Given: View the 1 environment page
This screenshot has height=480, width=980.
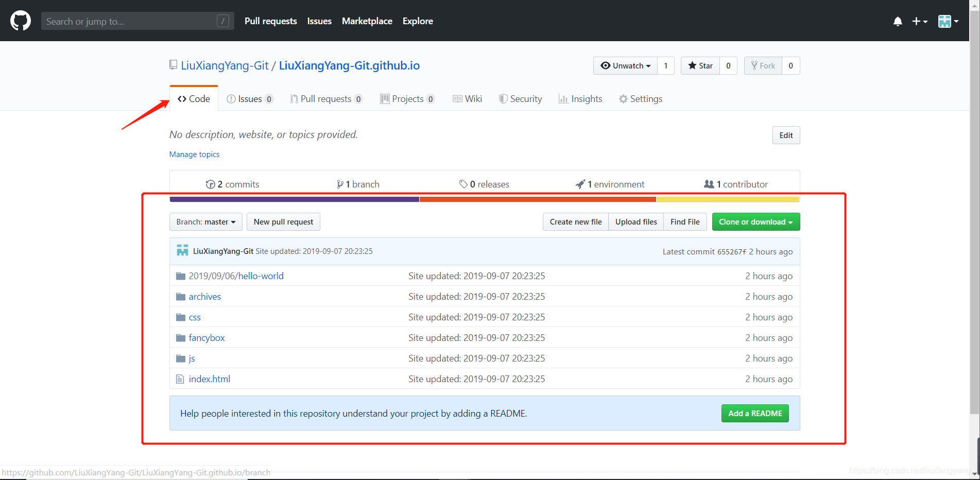Looking at the screenshot, I should click(610, 184).
